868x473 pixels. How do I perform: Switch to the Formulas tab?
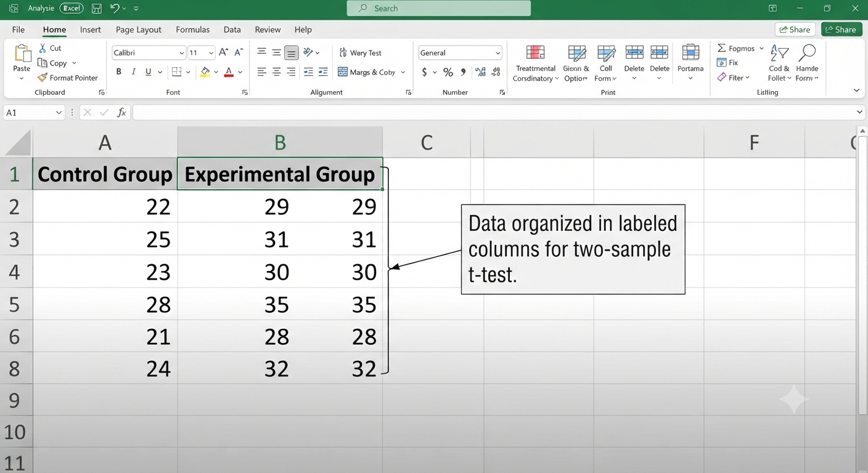pos(193,30)
